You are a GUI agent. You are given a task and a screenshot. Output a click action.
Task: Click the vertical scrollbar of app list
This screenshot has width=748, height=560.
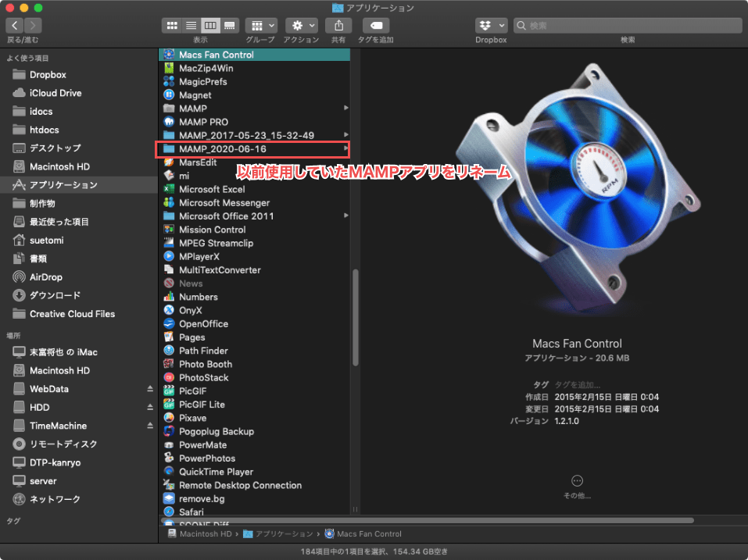[356, 317]
